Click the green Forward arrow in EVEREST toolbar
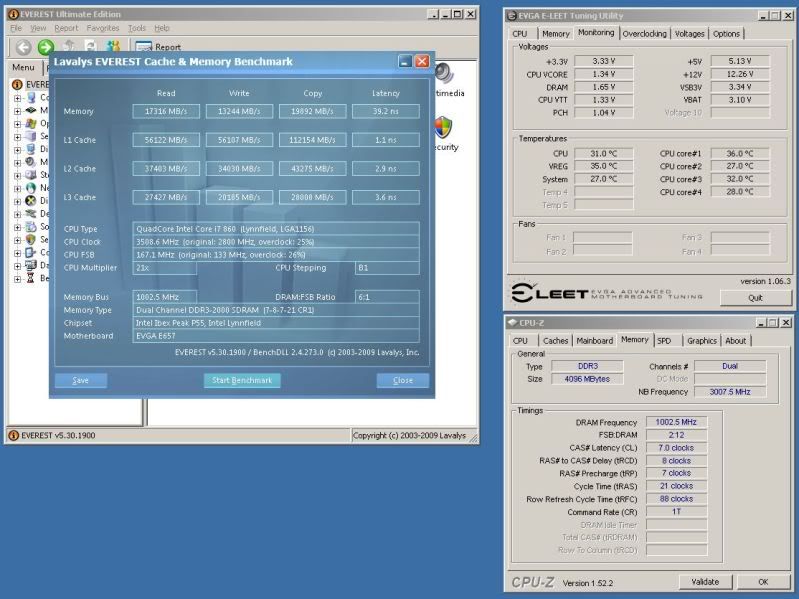The image size is (799, 599). [x=46, y=47]
